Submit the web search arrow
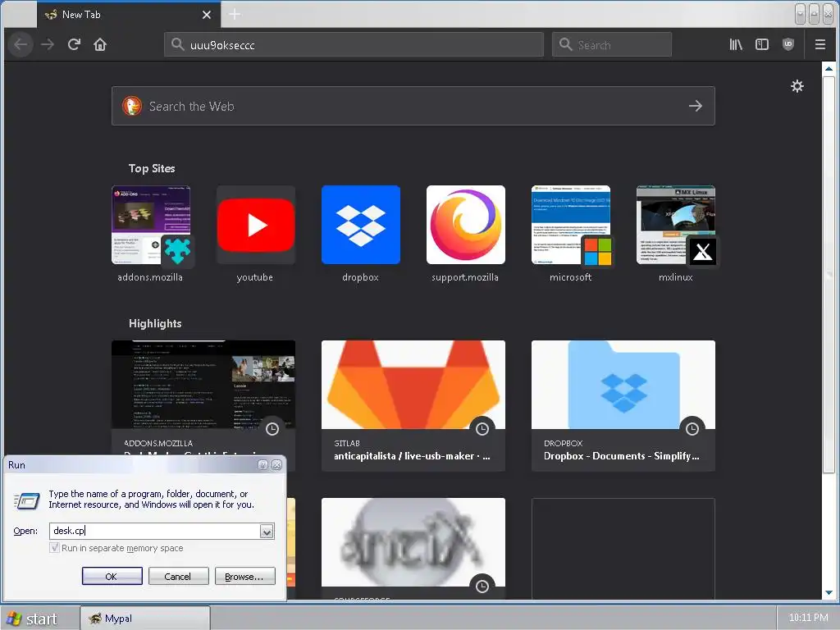 [x=696, y=106]
